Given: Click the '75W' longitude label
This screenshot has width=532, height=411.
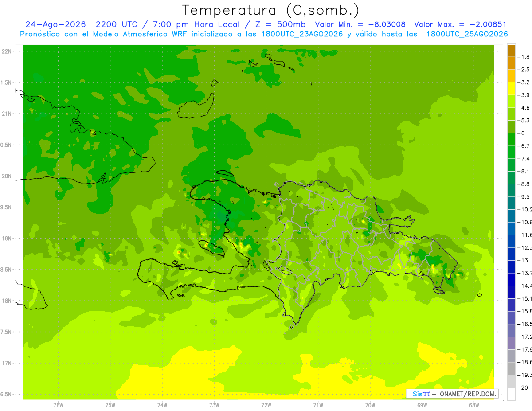Looking at the screenshot, I should [110, 405].
